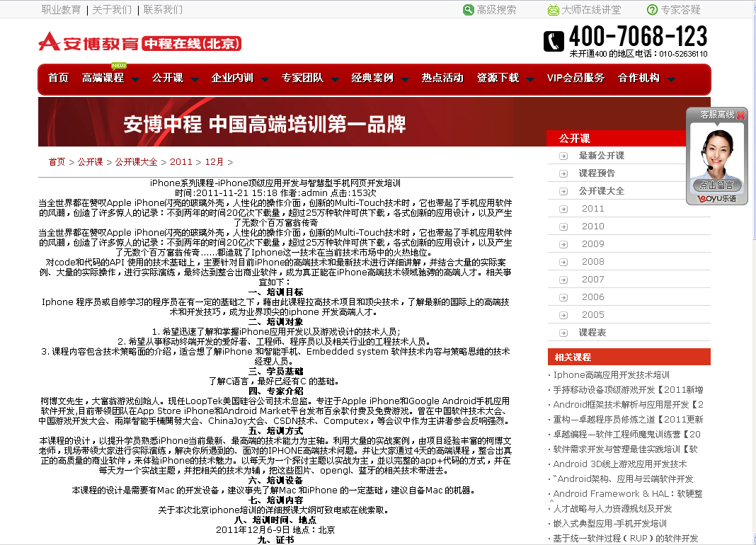Click 公开课大全 in the breadcrumb
This screenshot has height=545, width=756.
click(x=137, y=162)
